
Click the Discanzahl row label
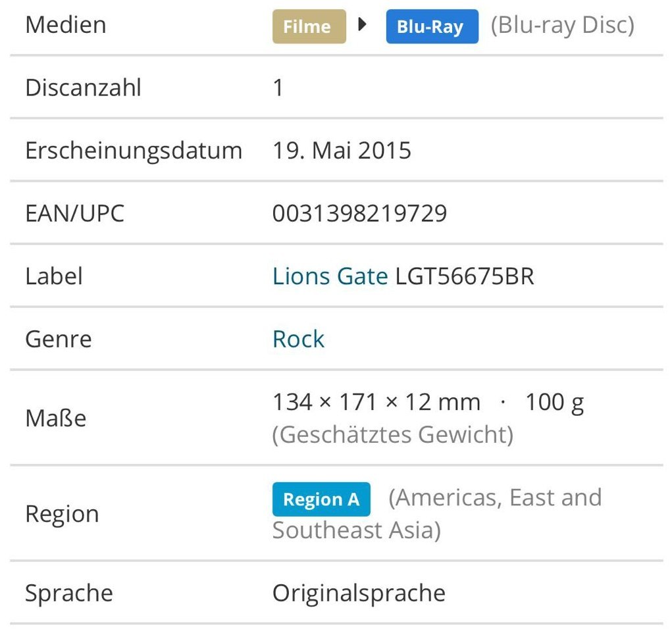83,88
